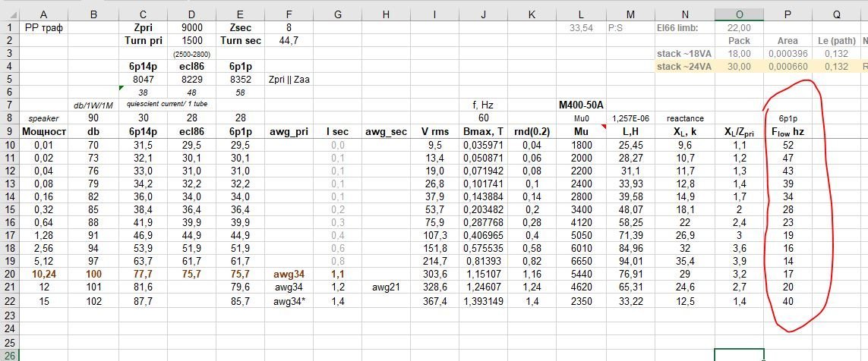Select the M400-50A cell
Image resolution: width=868 pixels, height=361 pixels.
[581, 105]
